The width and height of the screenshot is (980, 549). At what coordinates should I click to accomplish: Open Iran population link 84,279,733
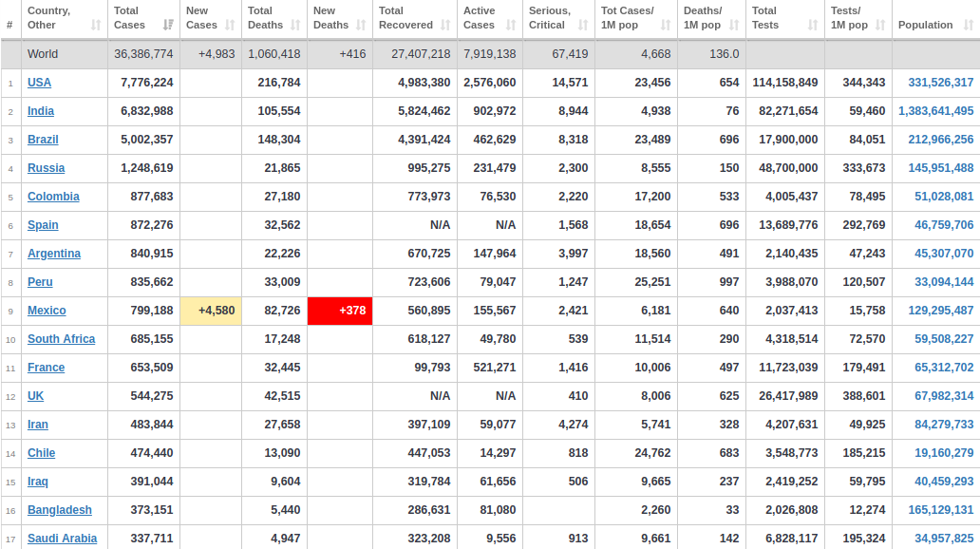[944, 425]
